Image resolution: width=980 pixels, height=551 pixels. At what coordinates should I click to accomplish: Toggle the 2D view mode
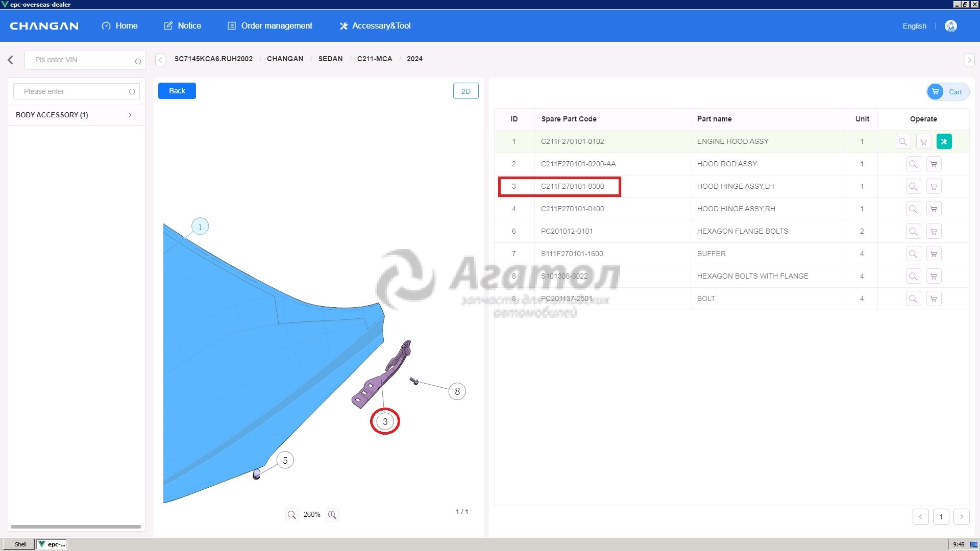(x=465, y=91)
